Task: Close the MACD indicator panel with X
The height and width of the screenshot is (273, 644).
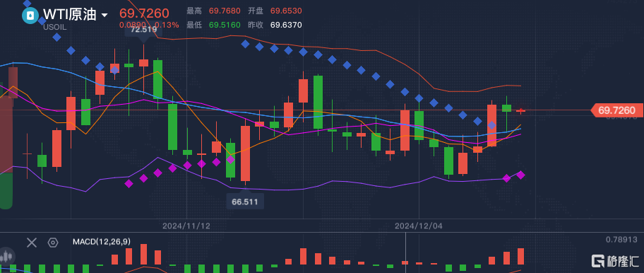Action: (x=32, y=243)
